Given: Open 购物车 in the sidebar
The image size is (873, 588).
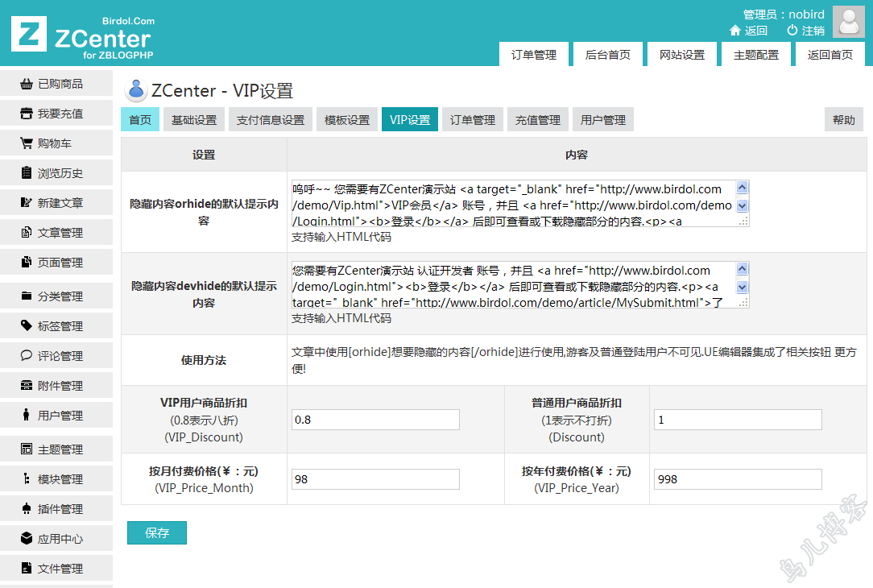Looking at the screenshot, I should (56, 143).
